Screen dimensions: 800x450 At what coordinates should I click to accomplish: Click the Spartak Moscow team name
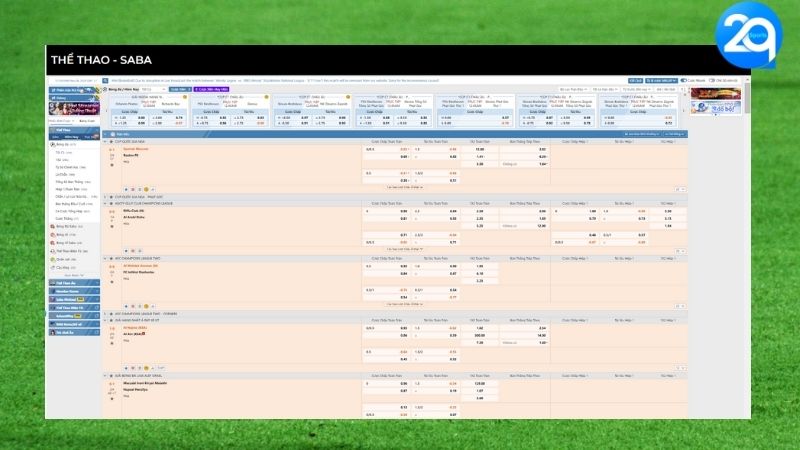click(136, 149)
